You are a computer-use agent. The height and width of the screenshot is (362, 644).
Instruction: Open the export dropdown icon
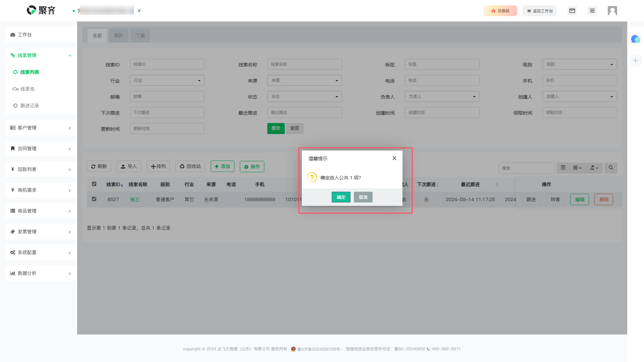click(x=594, y=168)
